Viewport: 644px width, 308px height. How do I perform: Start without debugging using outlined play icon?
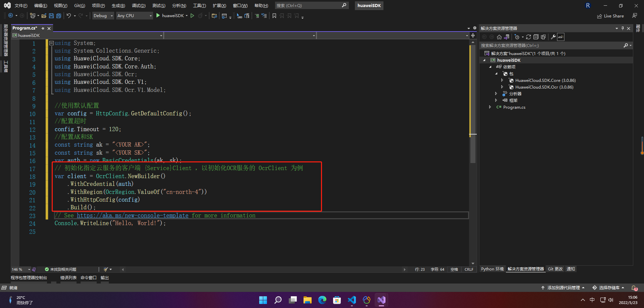click(x=192, y=15)
